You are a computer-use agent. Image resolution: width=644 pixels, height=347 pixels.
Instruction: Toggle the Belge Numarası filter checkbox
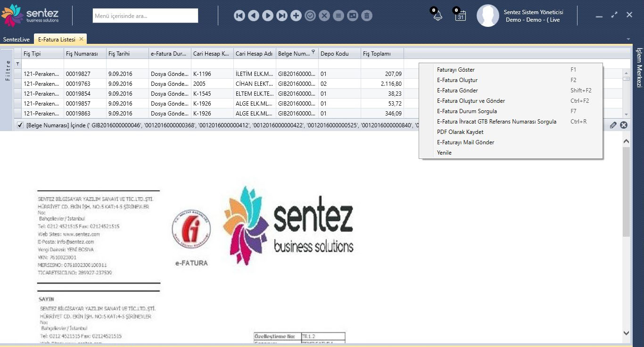click(20, 125)
